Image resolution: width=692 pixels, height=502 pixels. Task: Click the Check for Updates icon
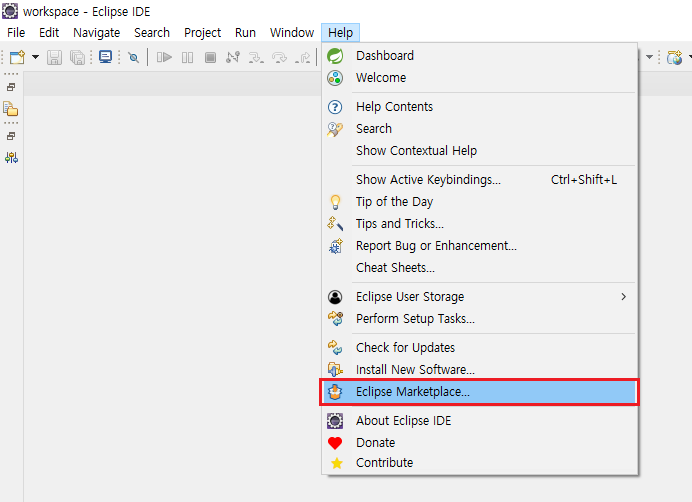pyautogui.click(x=335, y=347)
